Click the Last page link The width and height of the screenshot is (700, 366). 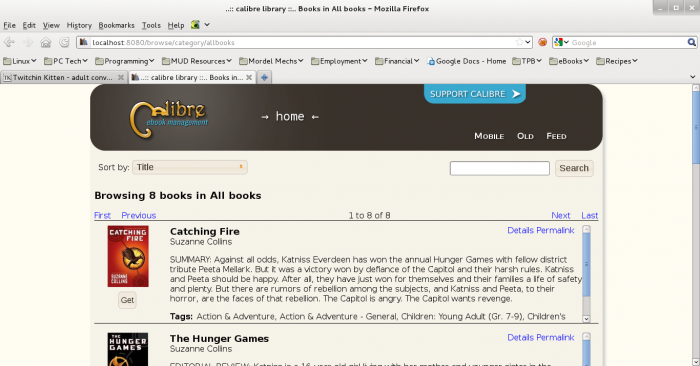[x=589, y=215]
